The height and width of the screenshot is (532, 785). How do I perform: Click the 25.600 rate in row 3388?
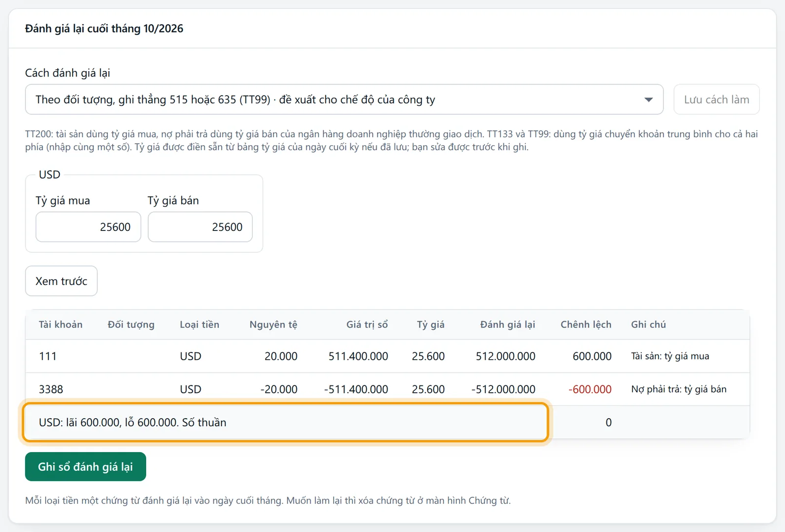click(428, 389)
